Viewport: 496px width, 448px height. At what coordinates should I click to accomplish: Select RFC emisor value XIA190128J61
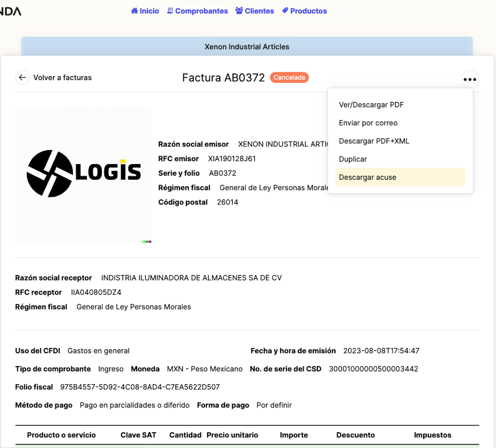(x=232, y=159)
